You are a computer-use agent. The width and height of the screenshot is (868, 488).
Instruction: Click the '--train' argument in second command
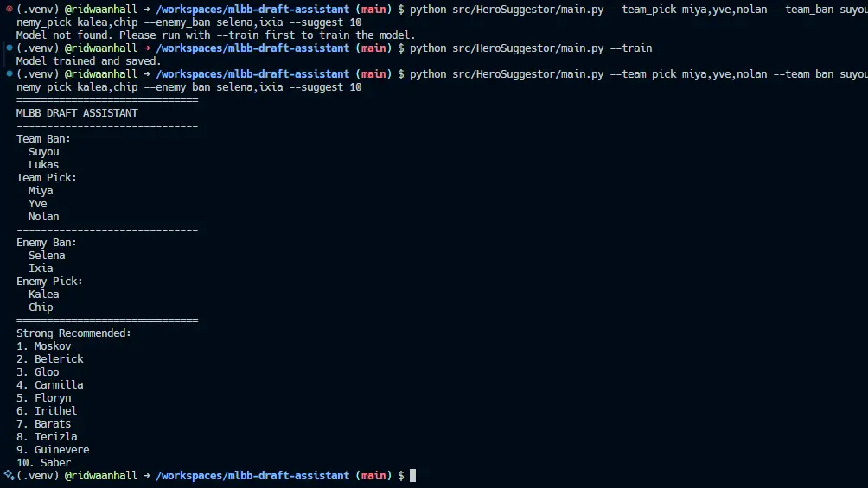(x=630, y=48)
